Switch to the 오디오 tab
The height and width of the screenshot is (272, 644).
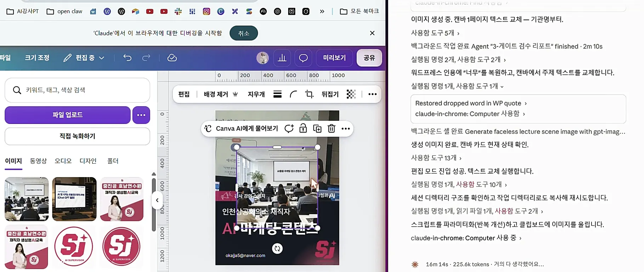pos(63,161)
